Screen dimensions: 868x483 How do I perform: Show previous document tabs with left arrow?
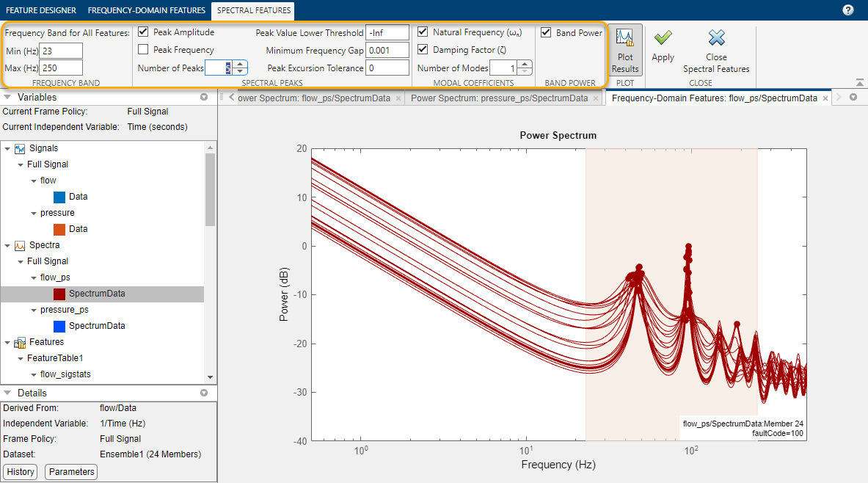point(231,98)
